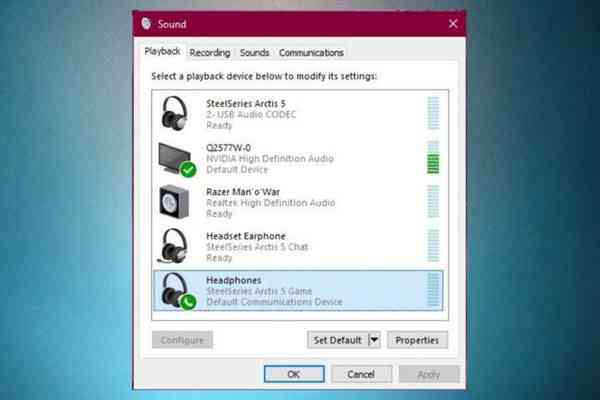The width and height of the screenshot is (600, 400).
Task: Click the volume meter beside SteelSeries Arctis 5
Action: pos(433,113)
